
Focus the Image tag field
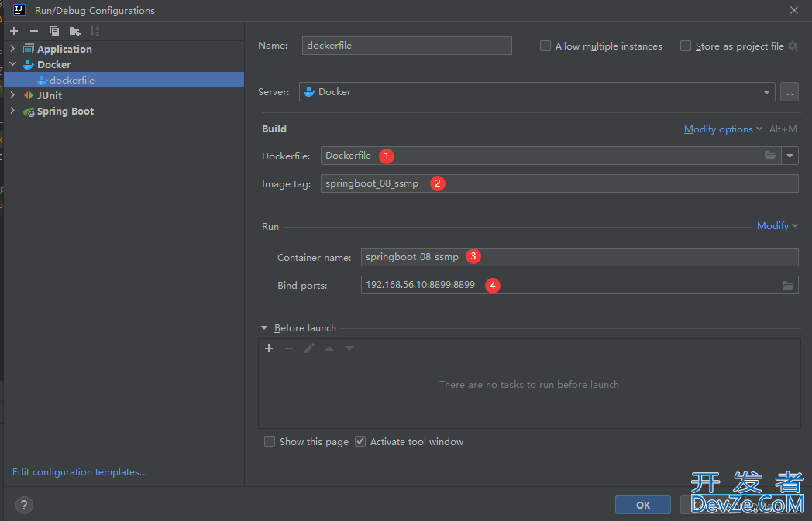tap(559, 183)
